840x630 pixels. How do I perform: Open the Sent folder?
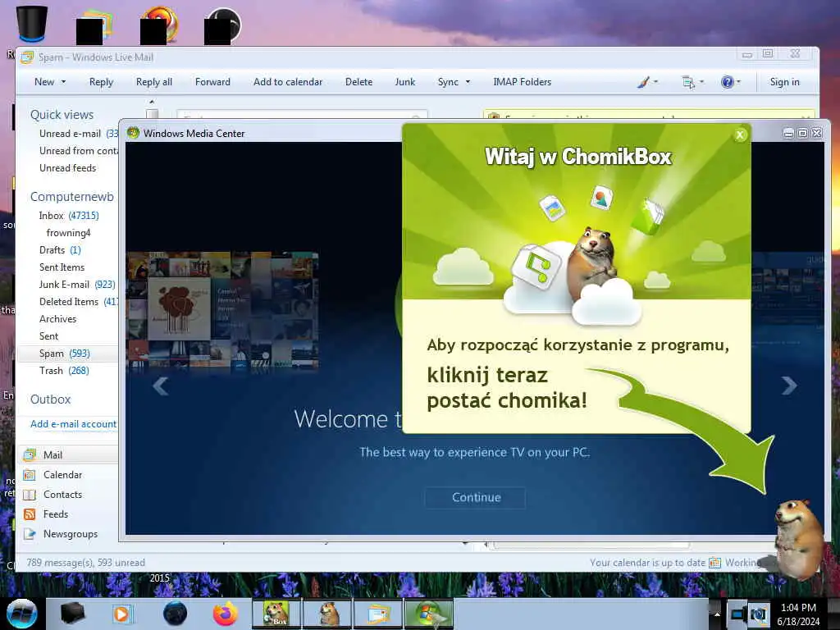[48, 336]
